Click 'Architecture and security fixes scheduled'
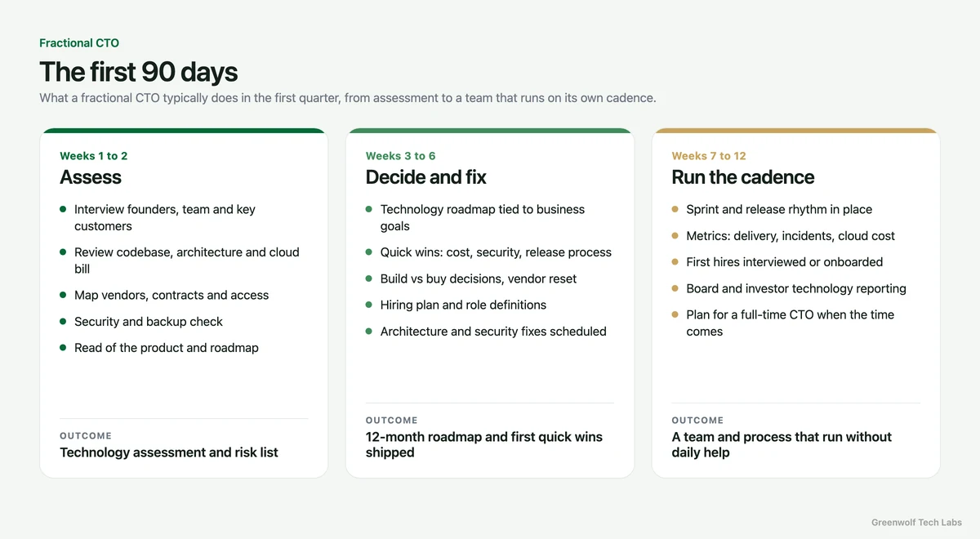Viewport: 980px width, 539px height. (x=493, y=332)
